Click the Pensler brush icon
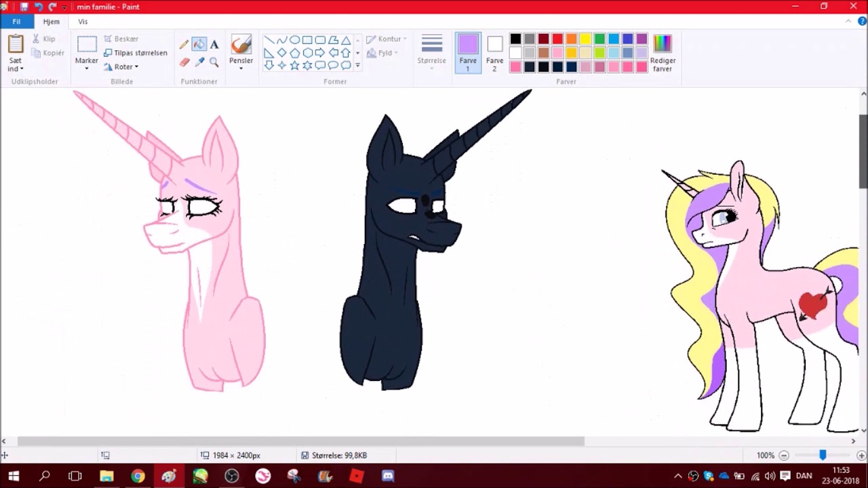 click(241, 44)
